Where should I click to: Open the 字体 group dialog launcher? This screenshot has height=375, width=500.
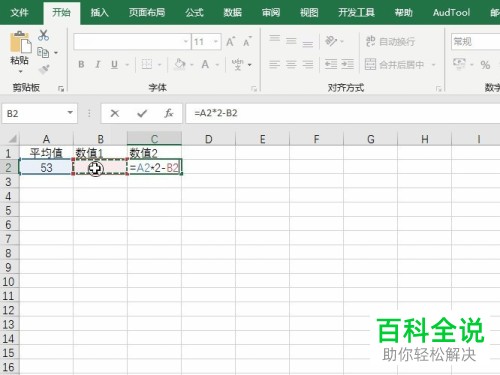click(254, 89)
